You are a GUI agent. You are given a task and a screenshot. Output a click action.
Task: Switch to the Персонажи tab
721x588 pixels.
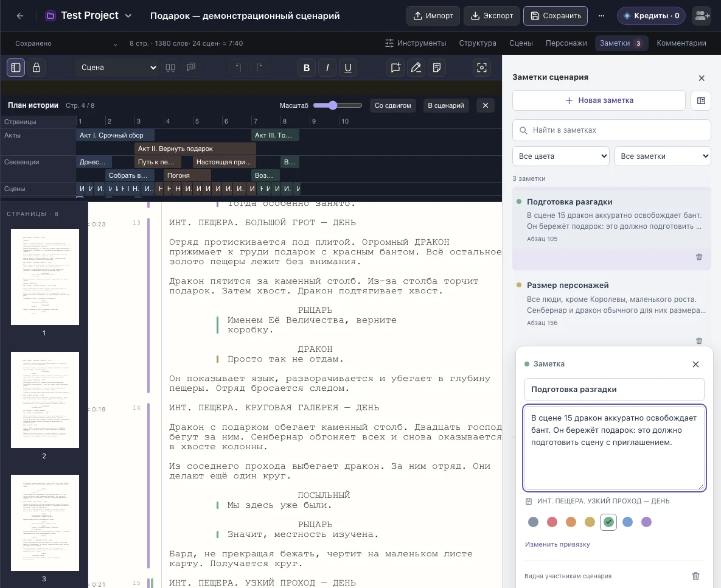[566, 43]
